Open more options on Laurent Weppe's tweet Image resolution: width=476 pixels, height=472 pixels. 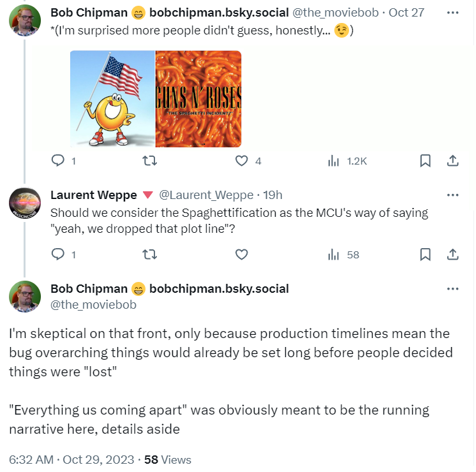[452, 195]
